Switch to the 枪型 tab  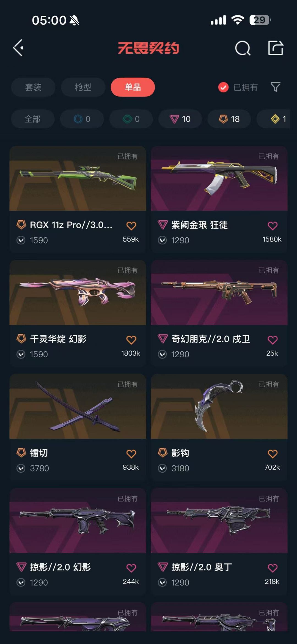point(83,87)
